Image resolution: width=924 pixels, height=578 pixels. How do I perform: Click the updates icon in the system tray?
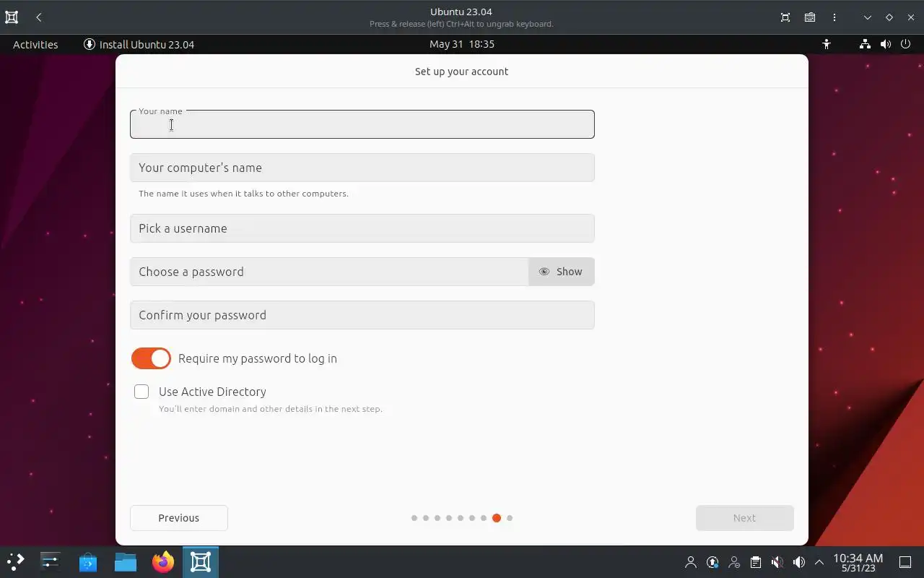pos(712,562)
